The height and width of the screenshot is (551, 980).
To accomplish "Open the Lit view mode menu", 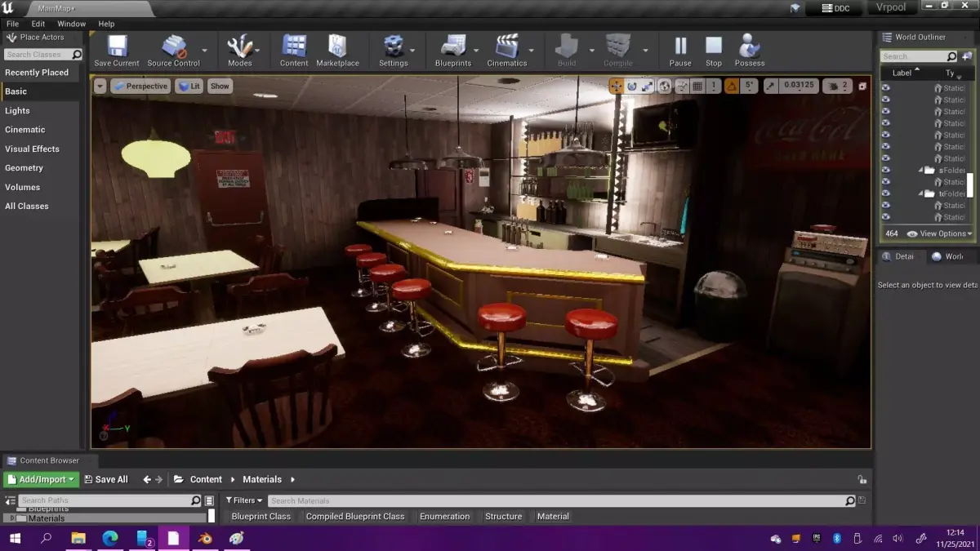I will coord(189,86).
